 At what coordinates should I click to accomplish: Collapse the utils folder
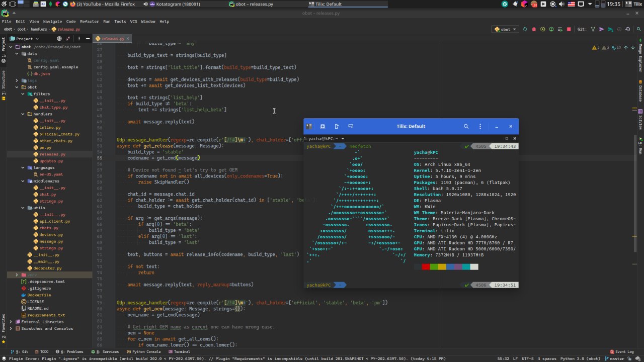click(x=23, y=208)
